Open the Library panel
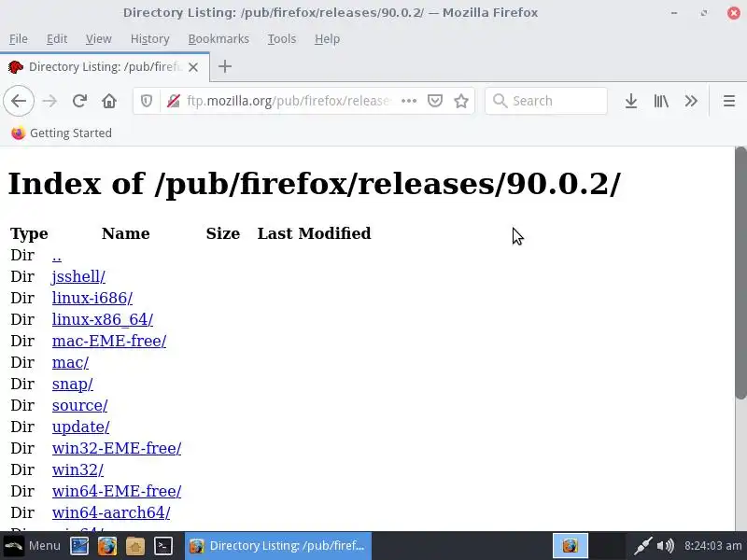 pyautogui.click(x=661, y=101)
